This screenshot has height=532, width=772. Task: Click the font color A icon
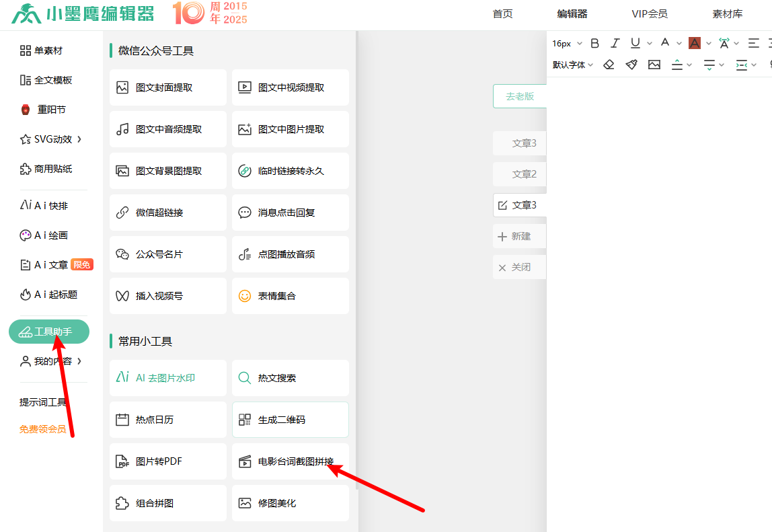[x=665, y=43]
